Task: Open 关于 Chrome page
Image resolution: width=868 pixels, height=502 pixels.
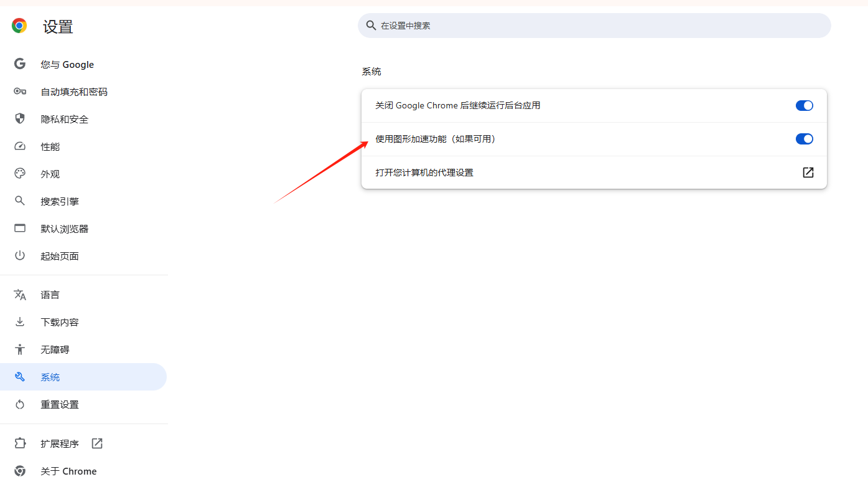Action: click(x=83, y=471)
